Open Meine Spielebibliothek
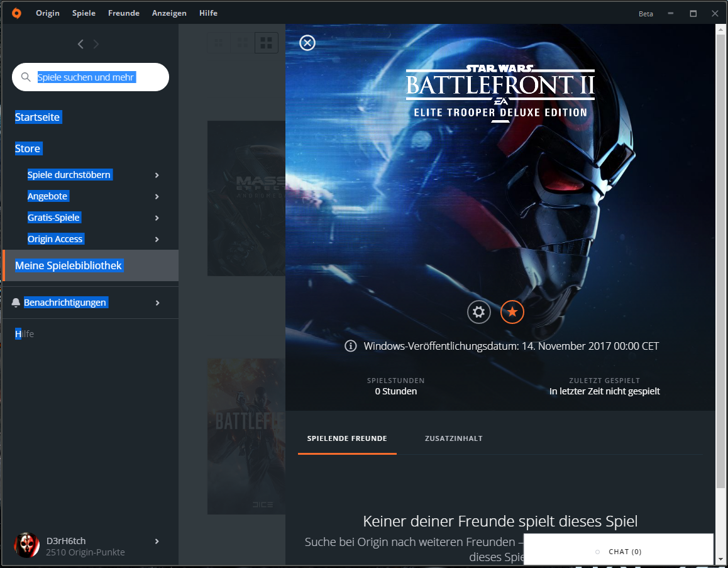Screen dimensions: 728x568 [x=91, y=265]
